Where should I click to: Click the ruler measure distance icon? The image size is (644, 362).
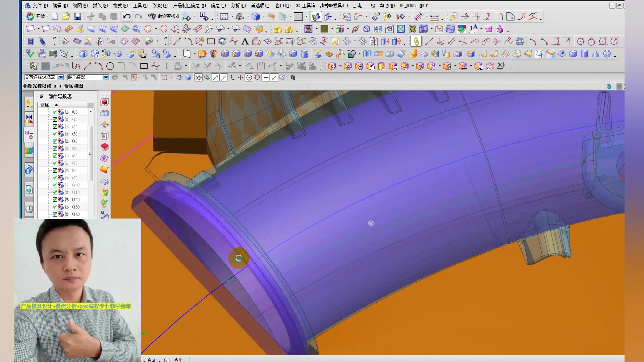(x=434, y=16)
